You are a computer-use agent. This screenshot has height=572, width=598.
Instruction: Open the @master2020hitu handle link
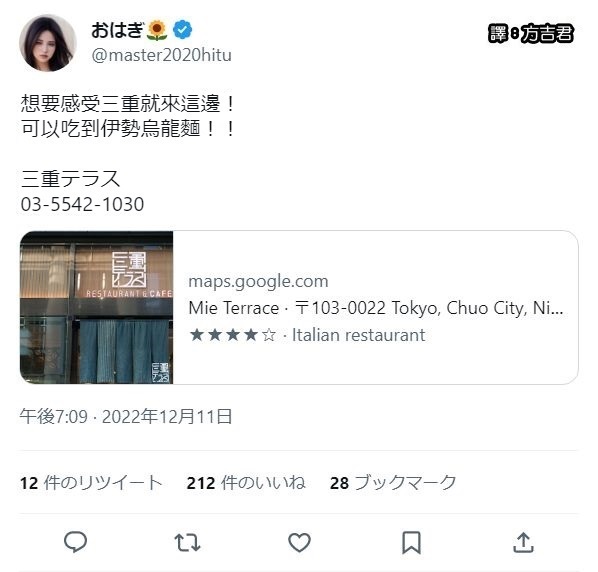(161, 55)
